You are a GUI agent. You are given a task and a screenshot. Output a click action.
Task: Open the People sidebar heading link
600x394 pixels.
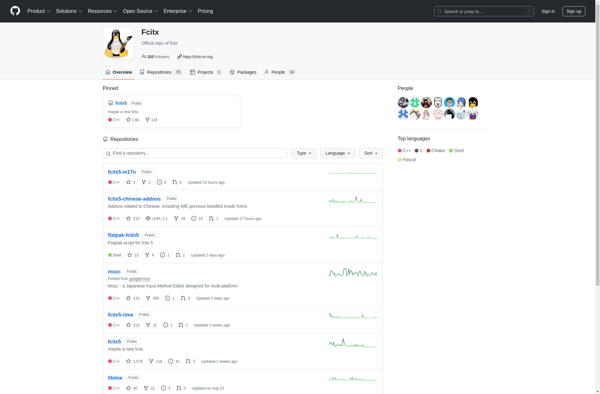[x=405, y=88]
